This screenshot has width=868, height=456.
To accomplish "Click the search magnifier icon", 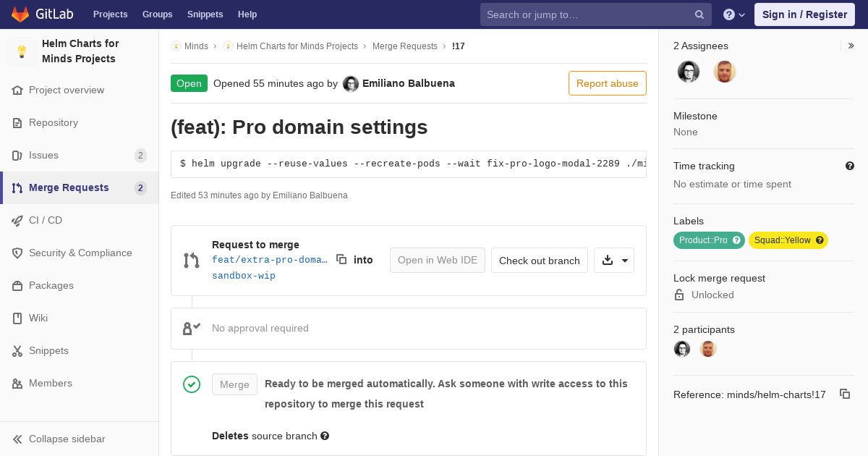I will 699,14.
